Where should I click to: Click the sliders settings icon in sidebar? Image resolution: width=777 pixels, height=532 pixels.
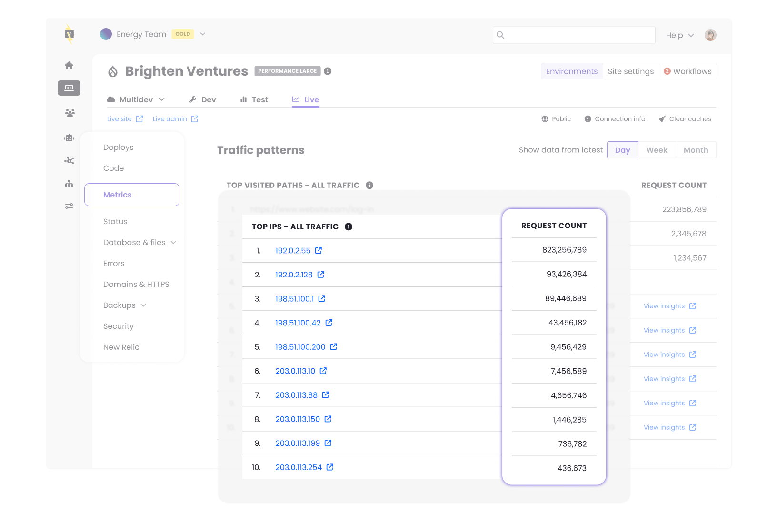coord(69,206)
